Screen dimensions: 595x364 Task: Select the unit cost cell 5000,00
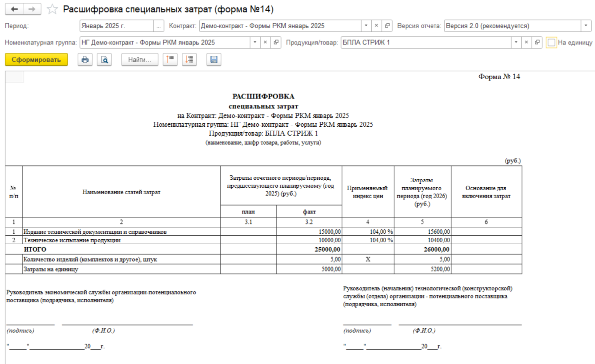(x=309, y=269)
